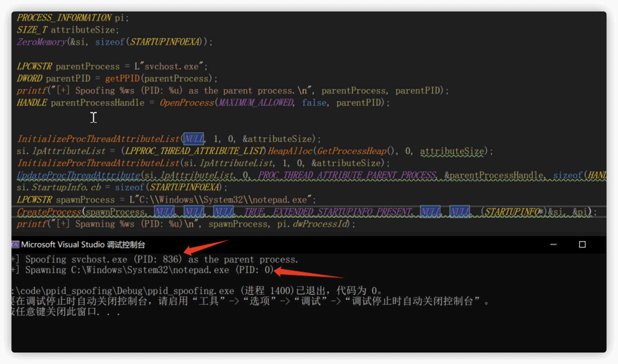Click the svchost.exe string literal
This screenshot has height=364, width=618.
(171, 66)
